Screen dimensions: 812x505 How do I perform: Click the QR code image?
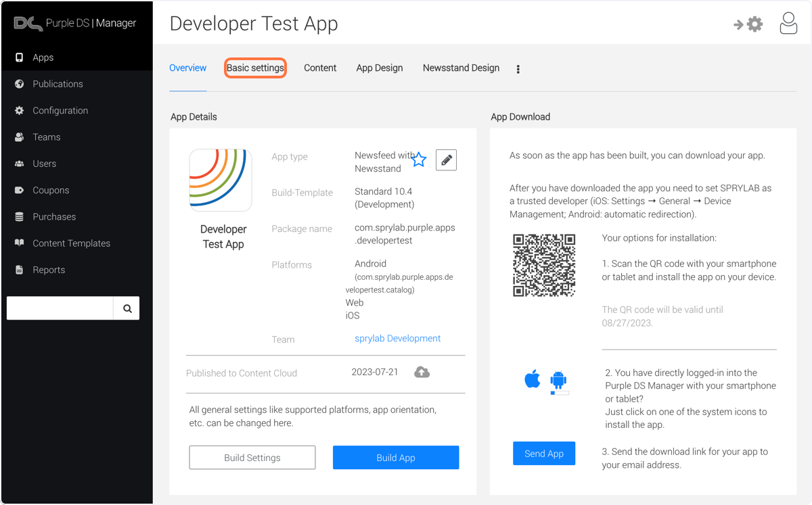(x=544, y=265)
